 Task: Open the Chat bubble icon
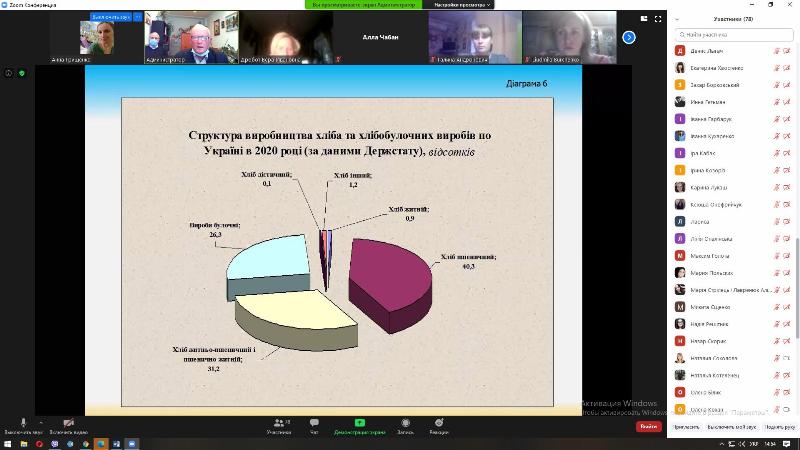click(x=314, y=422)
